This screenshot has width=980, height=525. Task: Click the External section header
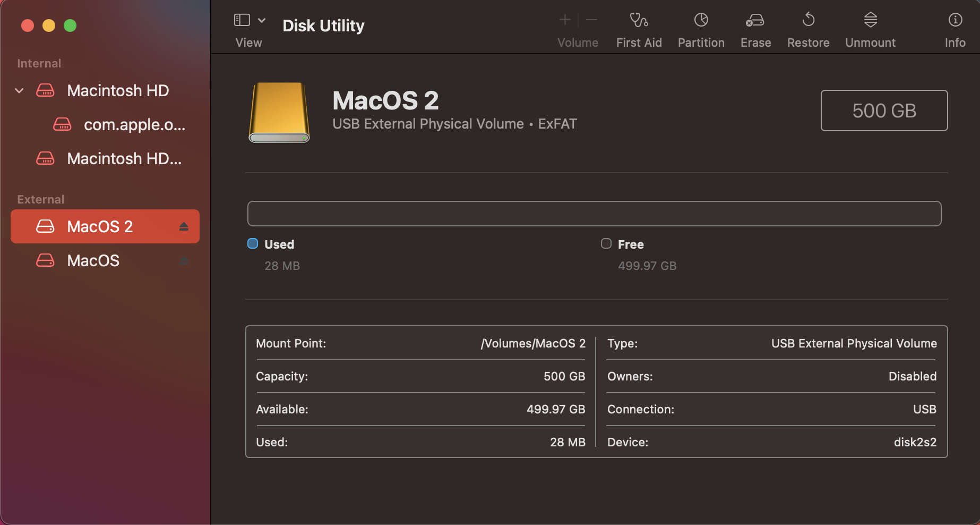click(x=40, y=199)
